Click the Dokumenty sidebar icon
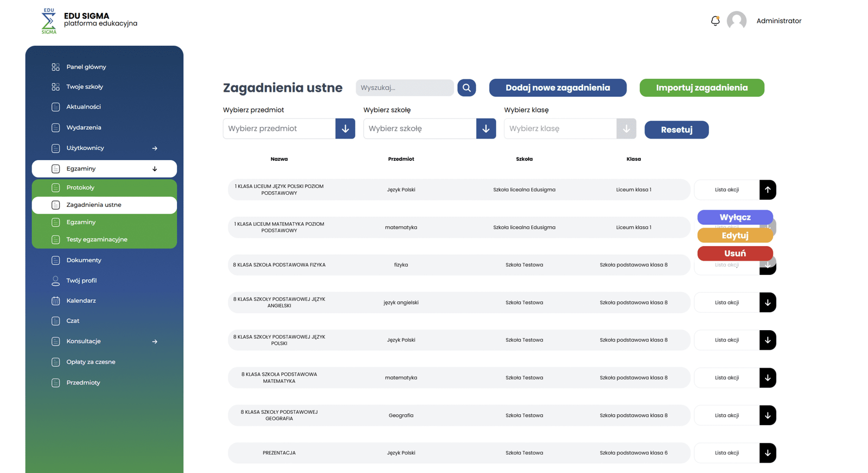The width and height of the screenshot is (868, 473). (x=55, y=260)
